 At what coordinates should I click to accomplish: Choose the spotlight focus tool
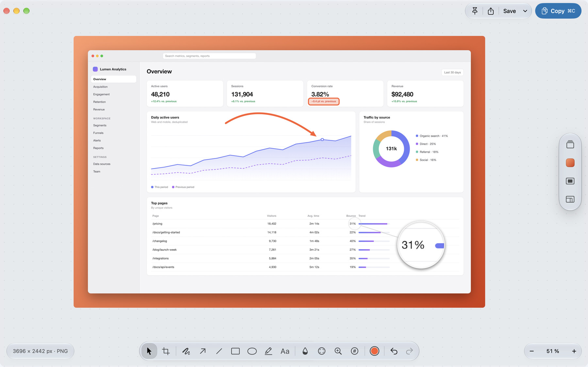(321, 351)
